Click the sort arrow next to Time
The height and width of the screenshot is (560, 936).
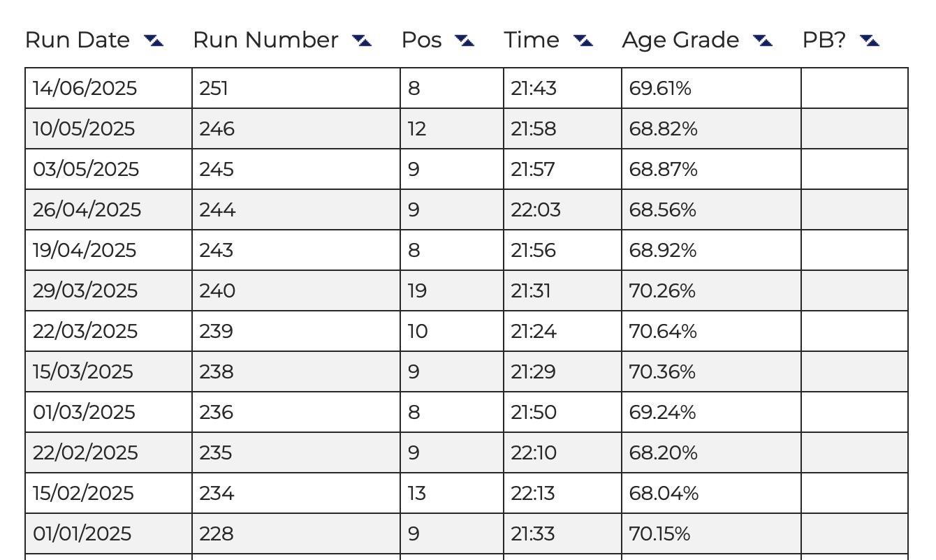pyautogui.click(x=583, y=41)
